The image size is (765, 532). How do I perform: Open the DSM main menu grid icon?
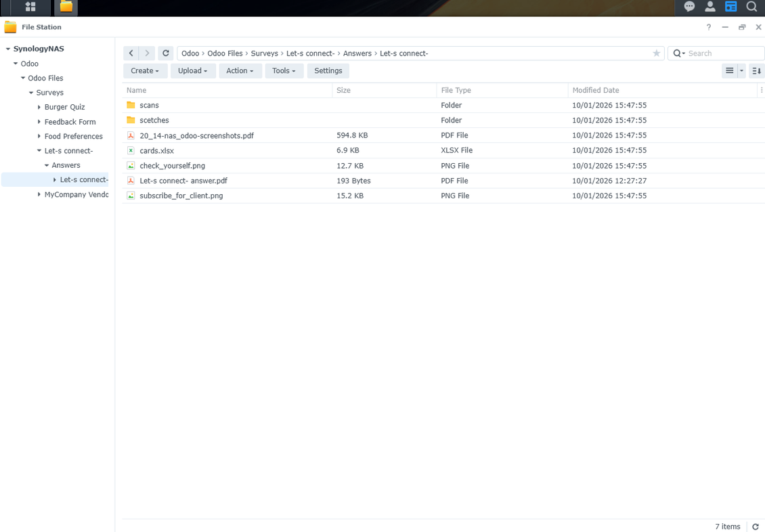(30, 7)
